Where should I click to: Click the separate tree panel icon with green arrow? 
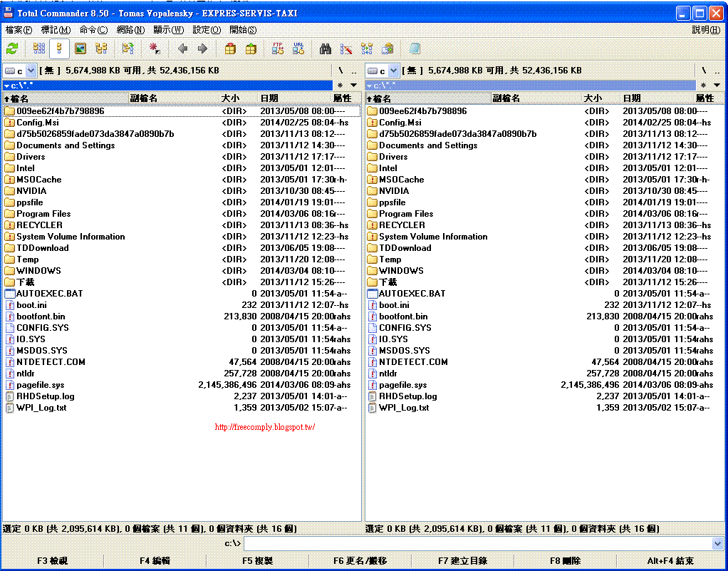tap(128, 48)
